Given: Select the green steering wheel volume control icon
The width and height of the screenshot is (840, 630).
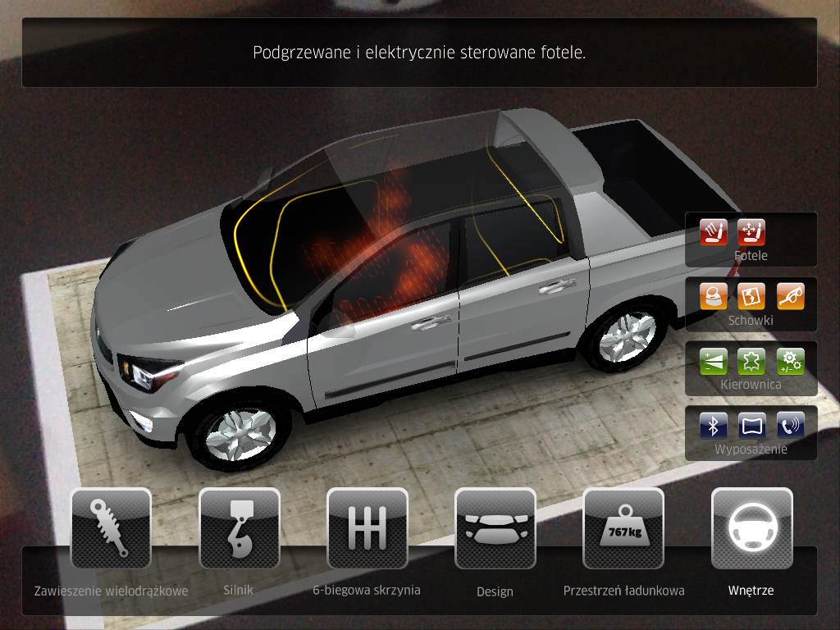Looking at the screenshot, I should (713, 361).
